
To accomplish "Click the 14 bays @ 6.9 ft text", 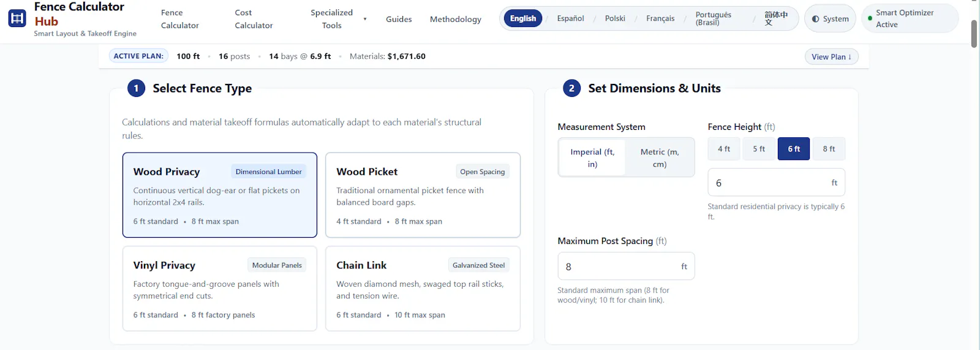I will click(300, 56).
